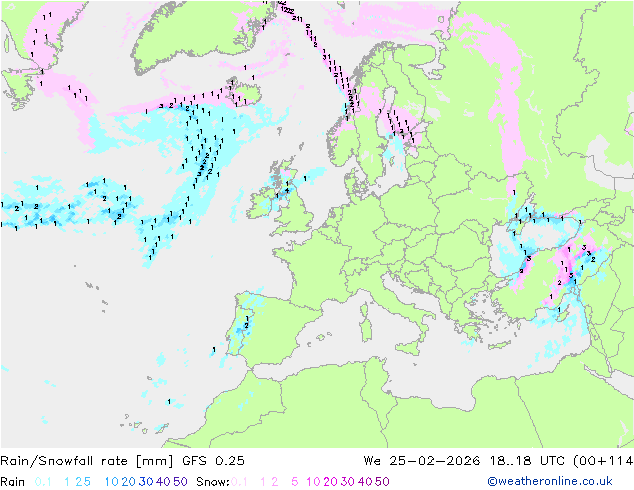This screenshot has height=490, width=634.
Task: Select Rain legend value 0.1
Action: click(x=43, y=482)
